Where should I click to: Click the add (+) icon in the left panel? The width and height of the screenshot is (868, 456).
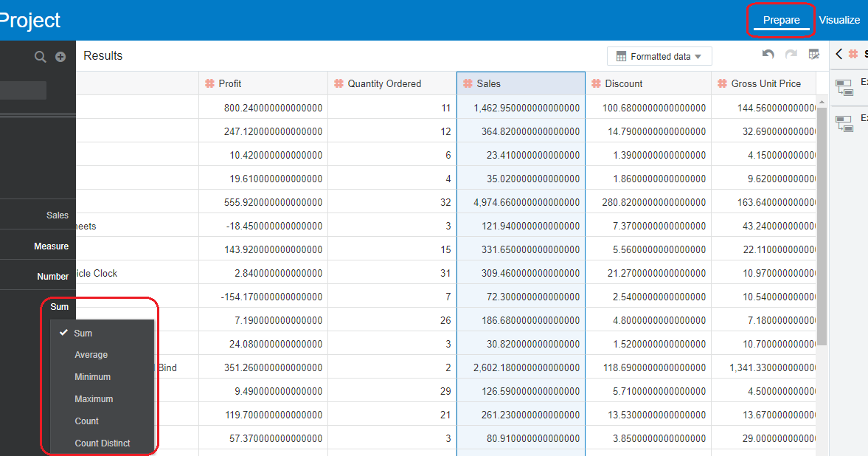coord(60,56)
